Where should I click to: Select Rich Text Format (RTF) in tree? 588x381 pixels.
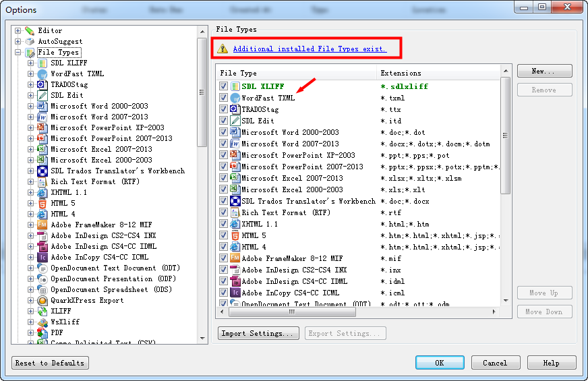95,181
